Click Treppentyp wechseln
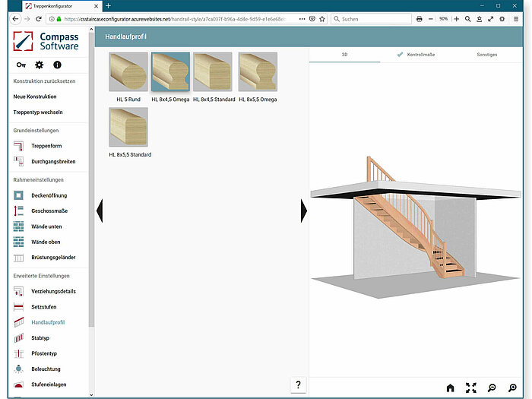 point(38,112)
